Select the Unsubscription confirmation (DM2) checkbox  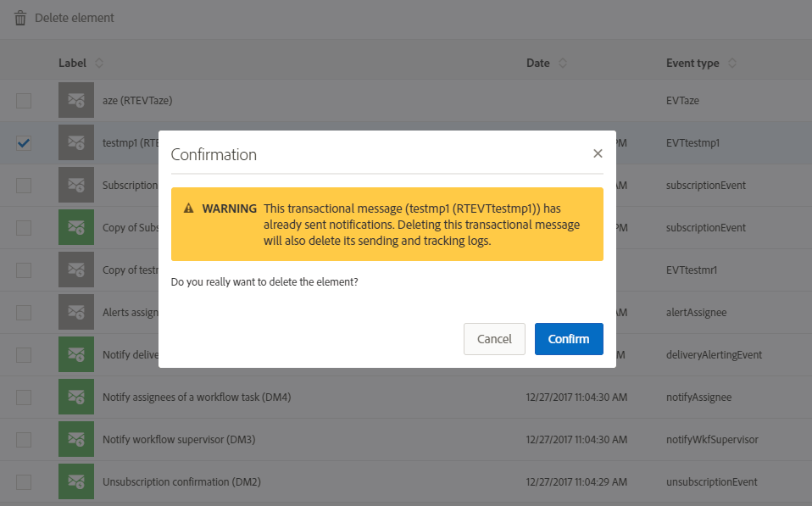click(x=24, y=482)
